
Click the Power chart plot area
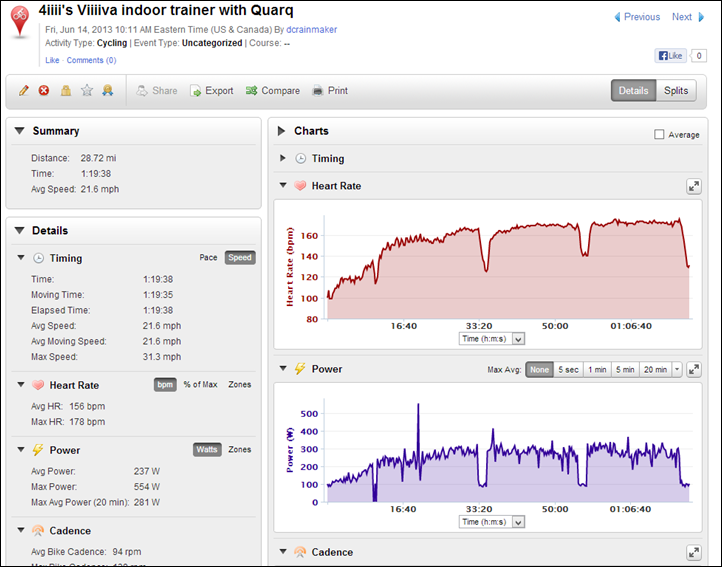tap(508, 451)
